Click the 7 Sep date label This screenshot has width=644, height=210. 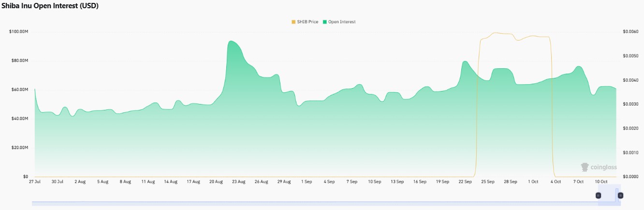click(352, 181)
